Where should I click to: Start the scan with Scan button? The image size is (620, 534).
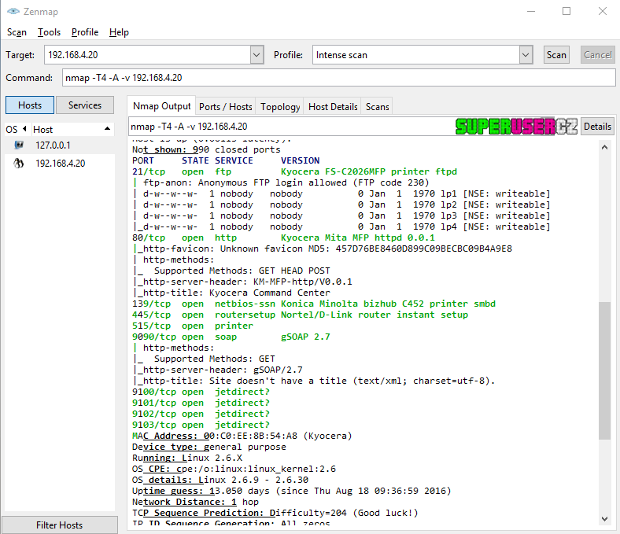(x=556, y=55)
